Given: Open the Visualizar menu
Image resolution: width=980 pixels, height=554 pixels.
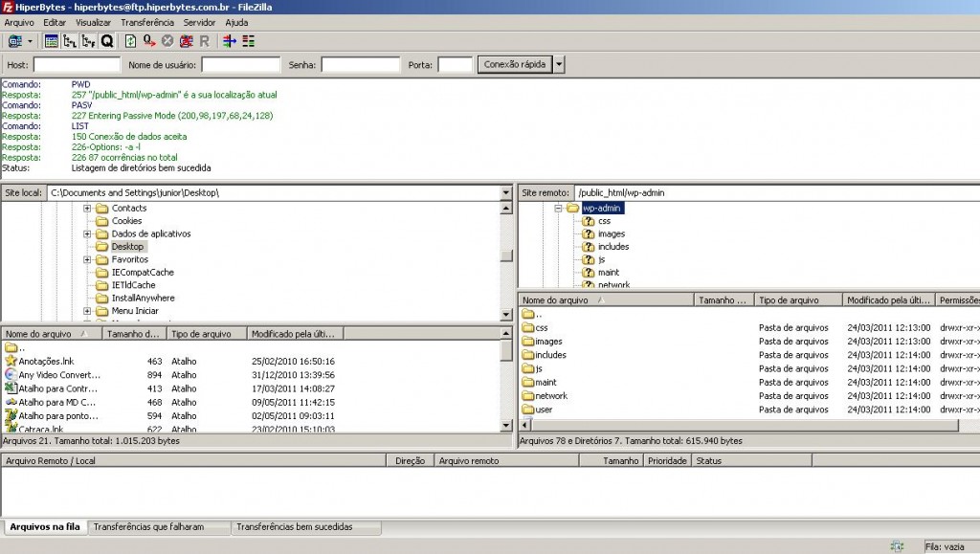Looking at the screenshot, I should 93,22.
